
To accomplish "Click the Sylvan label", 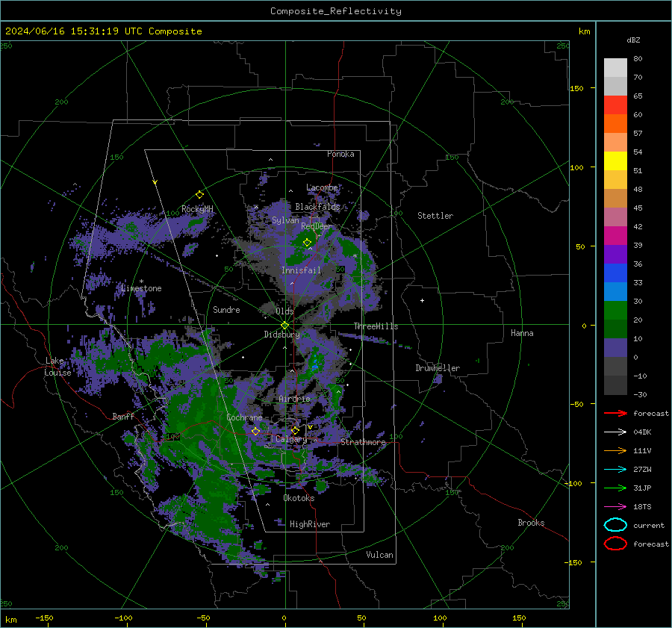I will 285,220.
